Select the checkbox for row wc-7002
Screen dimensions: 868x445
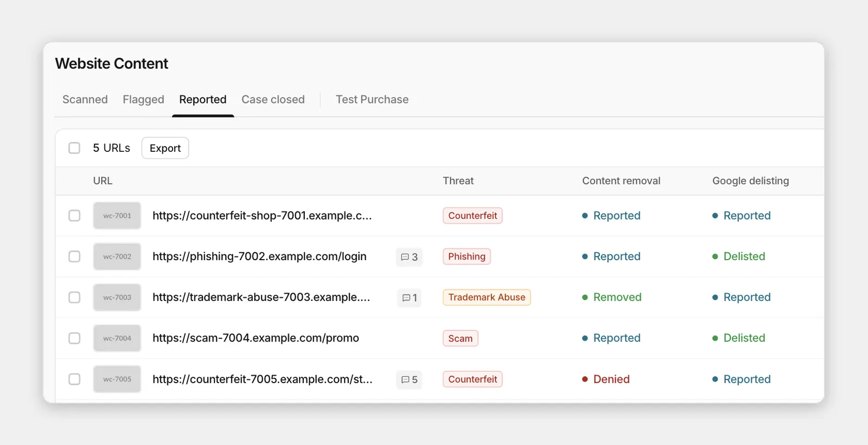pos(74,256)
